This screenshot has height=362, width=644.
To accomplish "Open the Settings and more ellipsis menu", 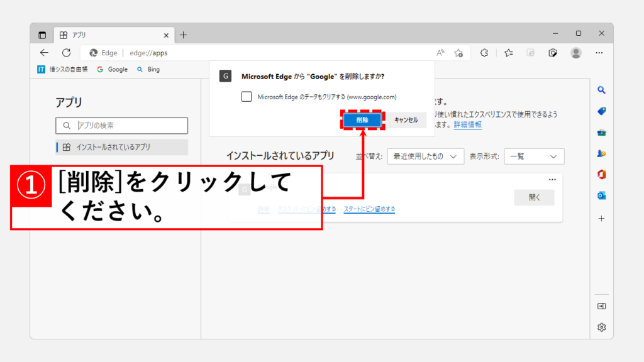I will tap(599, 53).
